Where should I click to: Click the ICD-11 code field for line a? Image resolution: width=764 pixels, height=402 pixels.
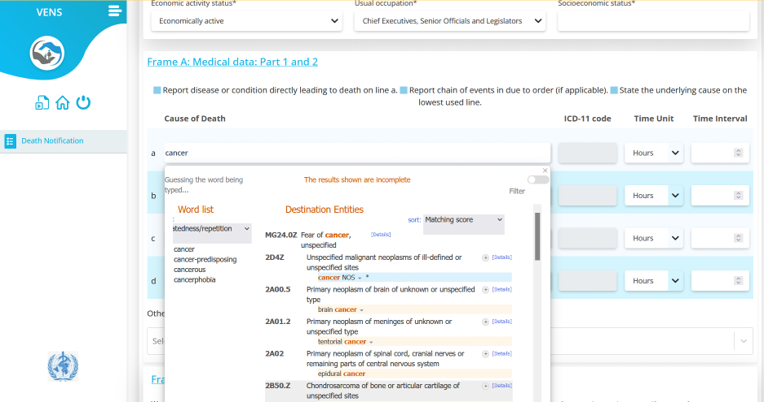coord(587,153)
